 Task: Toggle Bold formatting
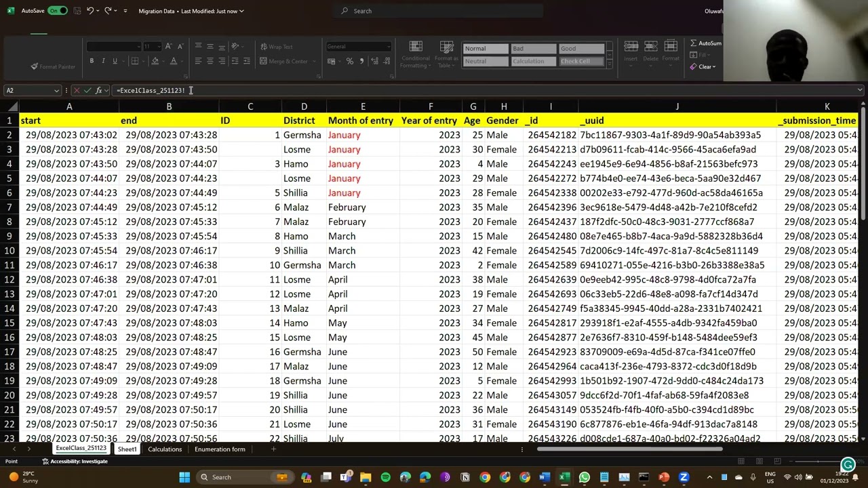[92, 61]
